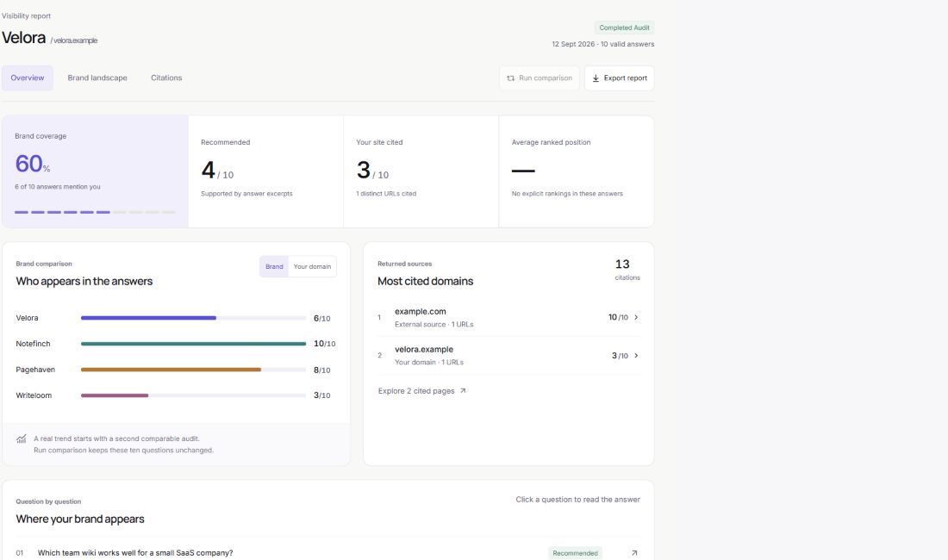The image size is (948, 560).
Task: Click the Velora 6/10 score
Action: (x=321, y=319)
